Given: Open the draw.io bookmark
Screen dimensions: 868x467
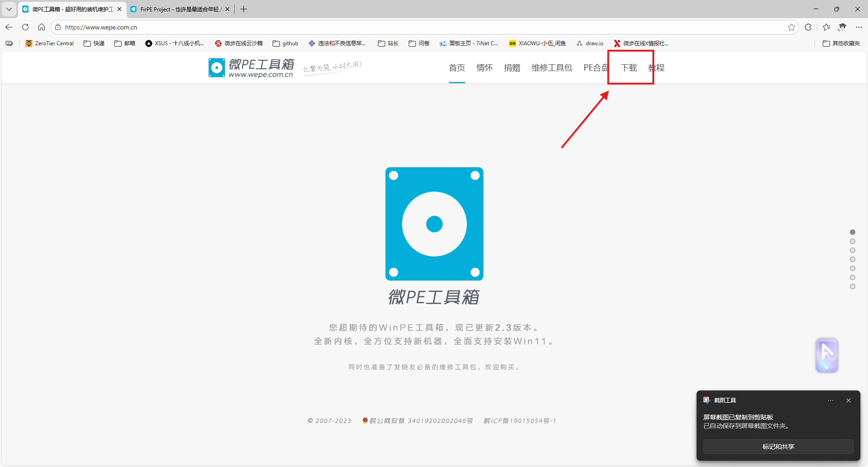Looking at the screenshot, I should click(590, 43).
